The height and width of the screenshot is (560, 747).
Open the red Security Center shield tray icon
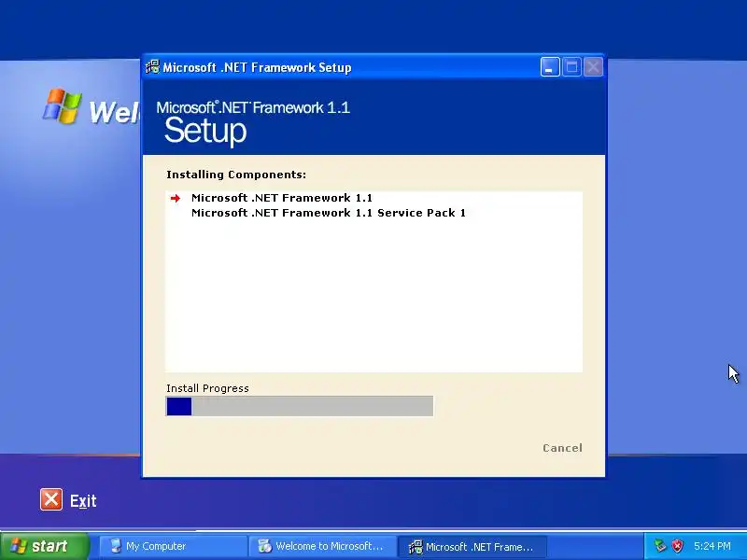677,546
